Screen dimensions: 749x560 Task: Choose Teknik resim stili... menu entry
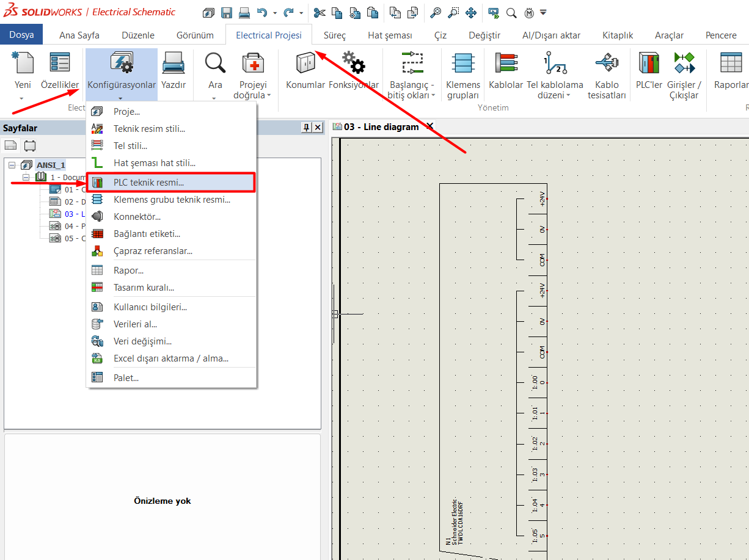(171, 129)
